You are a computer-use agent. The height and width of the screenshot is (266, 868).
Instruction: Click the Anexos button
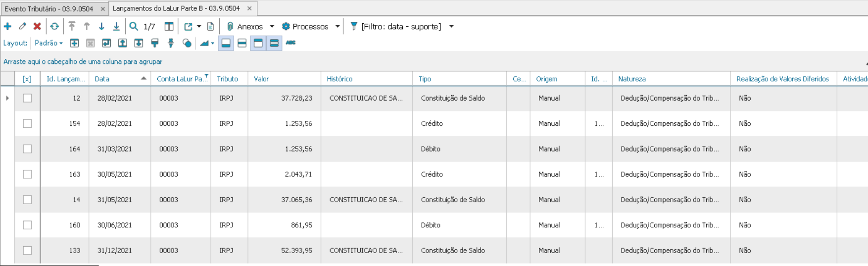coord(244,26)
